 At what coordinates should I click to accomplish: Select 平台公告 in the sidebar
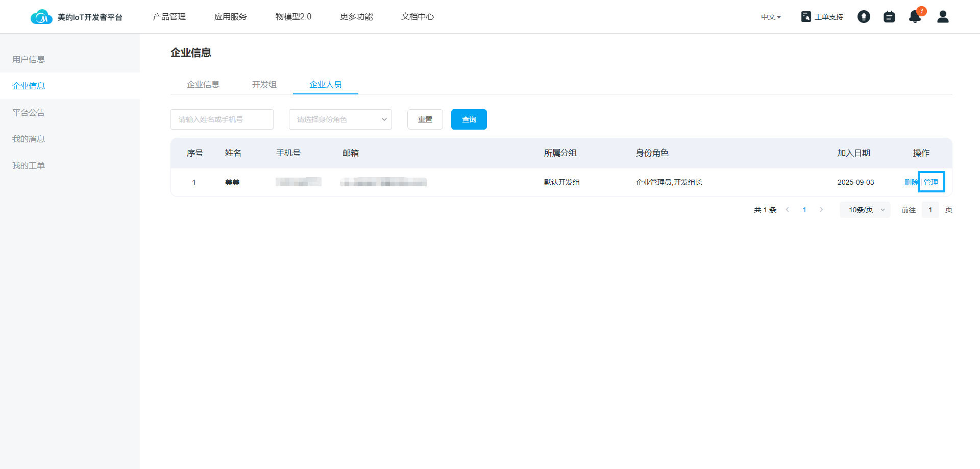tap(29, 112)
